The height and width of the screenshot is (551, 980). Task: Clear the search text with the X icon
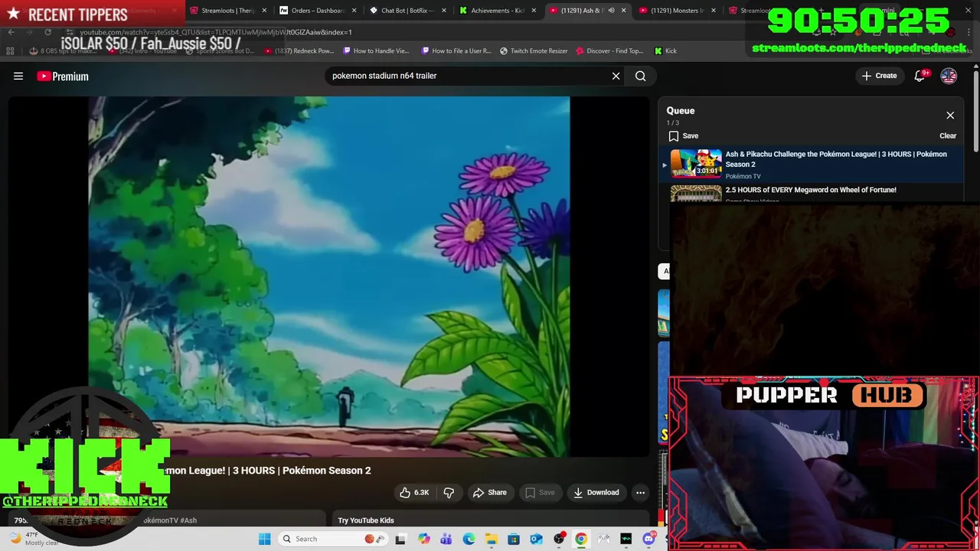coord(616,76)
